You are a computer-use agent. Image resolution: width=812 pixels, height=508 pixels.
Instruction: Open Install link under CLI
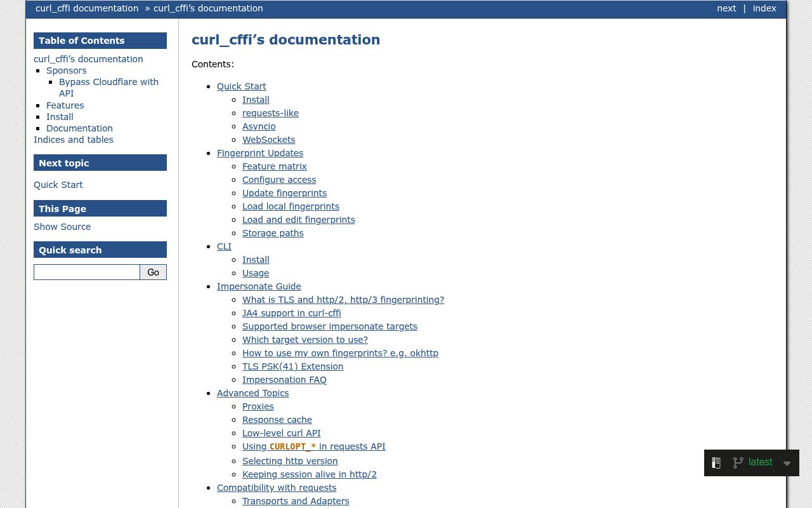point(256,260)
